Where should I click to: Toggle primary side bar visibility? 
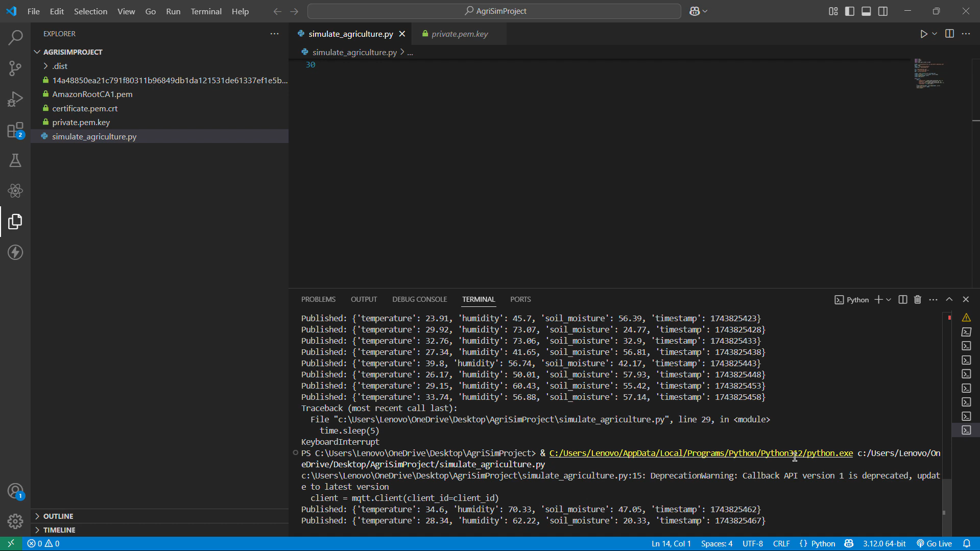click(x=850, y=11)
